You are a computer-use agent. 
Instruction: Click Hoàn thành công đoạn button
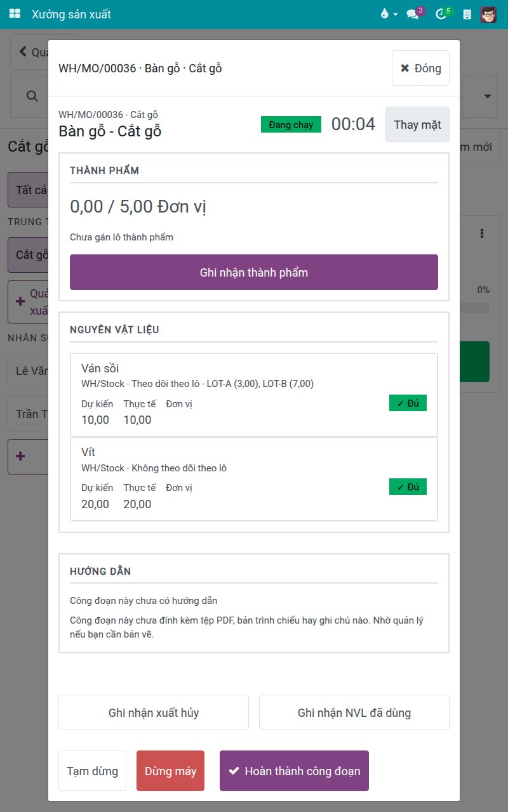pyautogui.click(x=294, y=771)
